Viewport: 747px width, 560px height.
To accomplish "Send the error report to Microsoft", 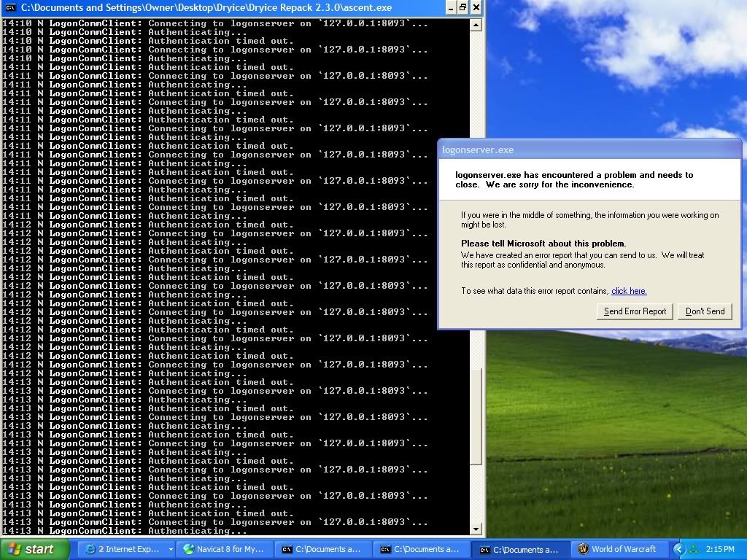I will tap(635, 311).
